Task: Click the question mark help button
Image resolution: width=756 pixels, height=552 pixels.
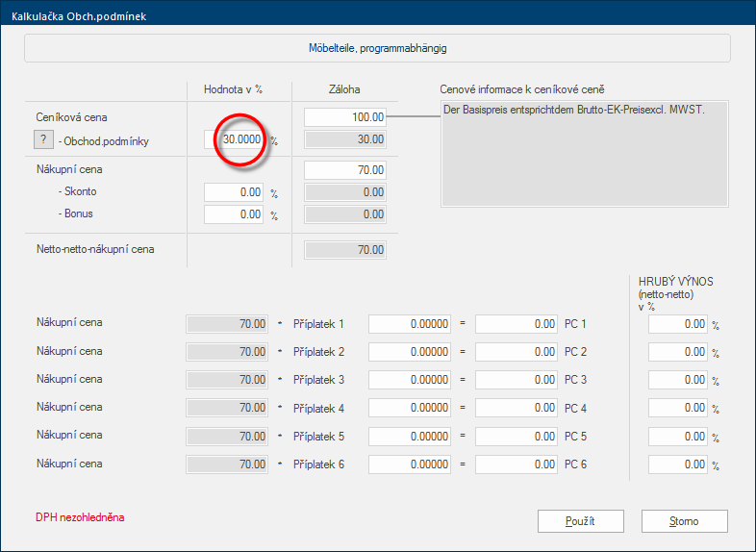Action: pos(43,139)
